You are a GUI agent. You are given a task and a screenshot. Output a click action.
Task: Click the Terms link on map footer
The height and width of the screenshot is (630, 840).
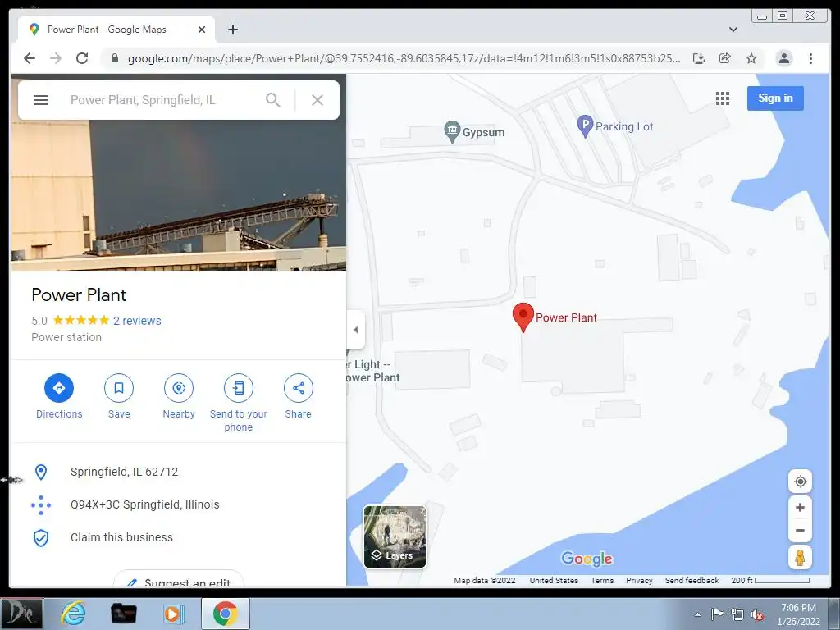point(602,580)
